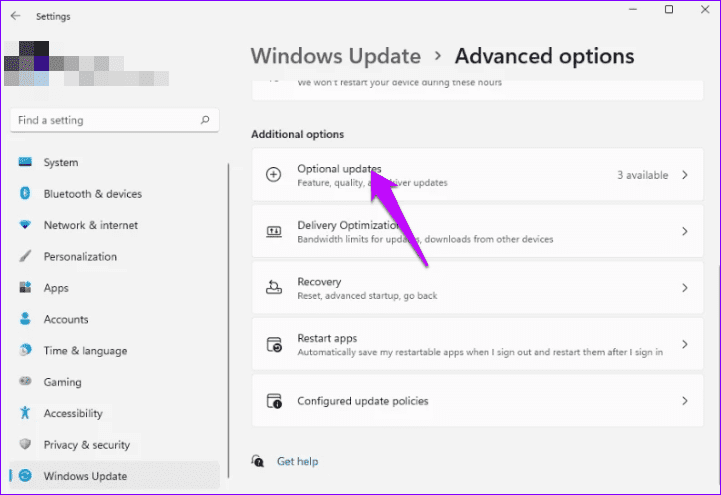Open Configured update policies title
The height and width of the screenshot is (495, 721).
pos(362,401)
